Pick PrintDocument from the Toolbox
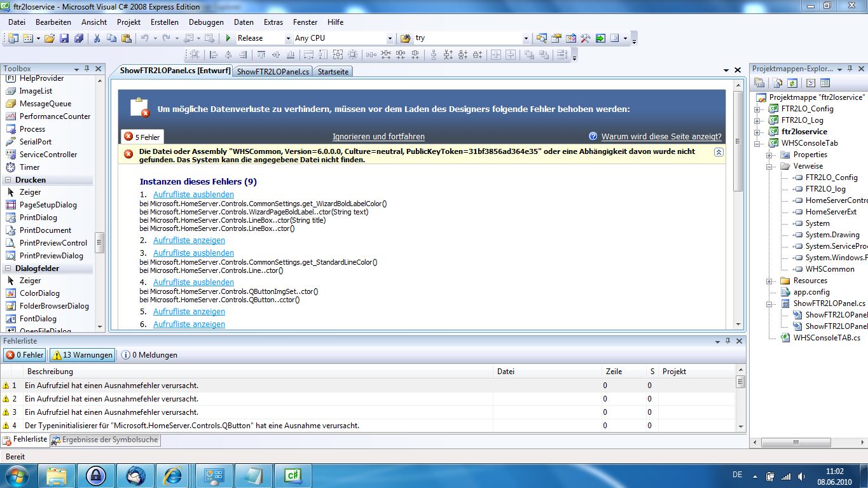 (45, 230)
